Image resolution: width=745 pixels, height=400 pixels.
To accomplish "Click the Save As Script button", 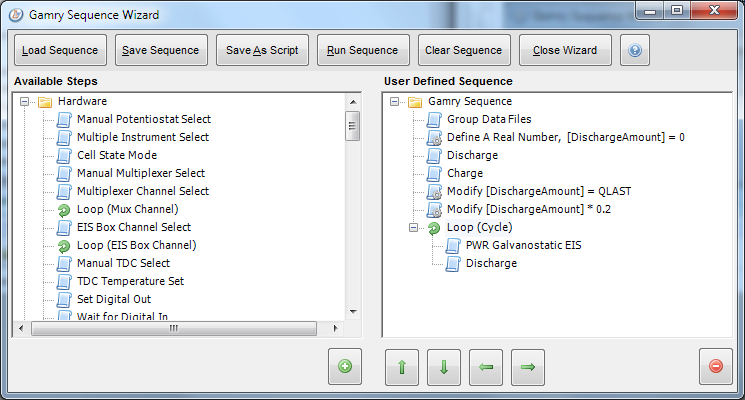I will click(x=262, y=50).
